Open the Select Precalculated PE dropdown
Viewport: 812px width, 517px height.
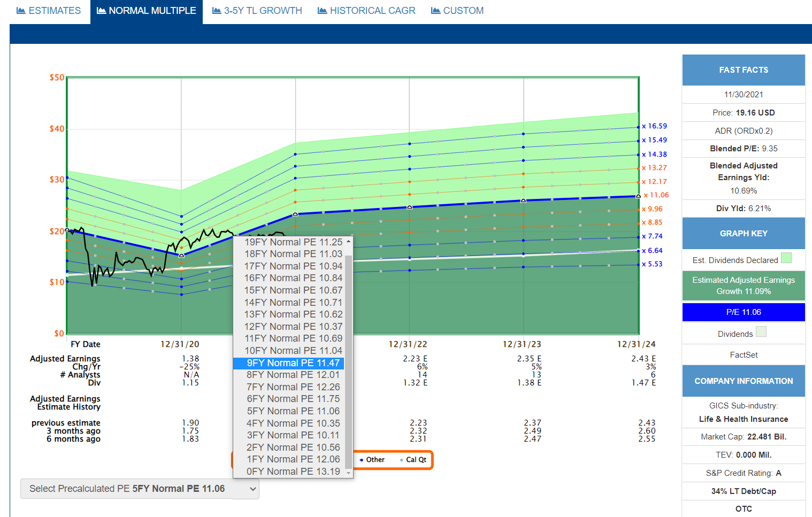point(140,489)
